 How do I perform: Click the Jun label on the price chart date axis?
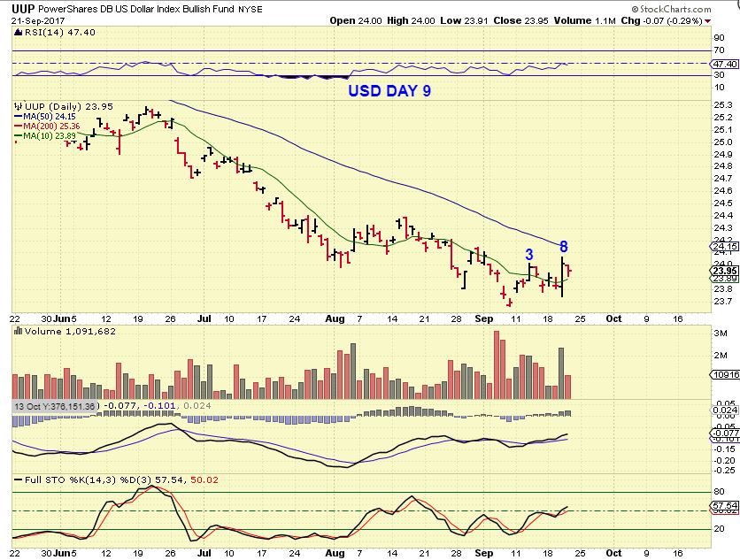pyautogui.click(x=61, y=318)
